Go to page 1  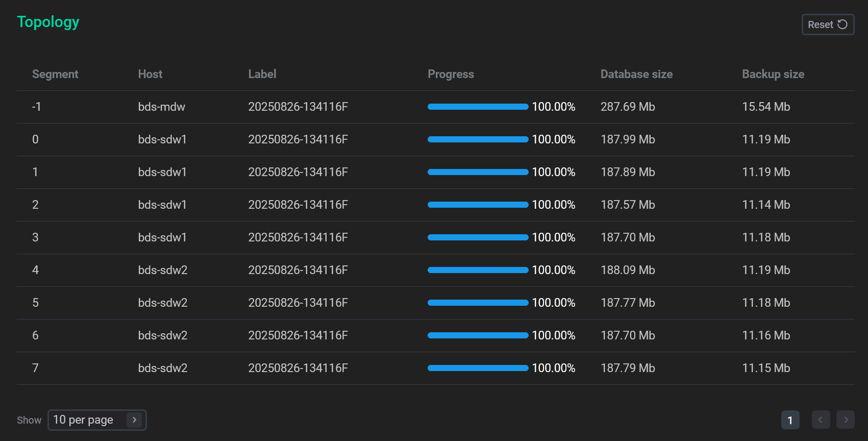click(790, 420)
